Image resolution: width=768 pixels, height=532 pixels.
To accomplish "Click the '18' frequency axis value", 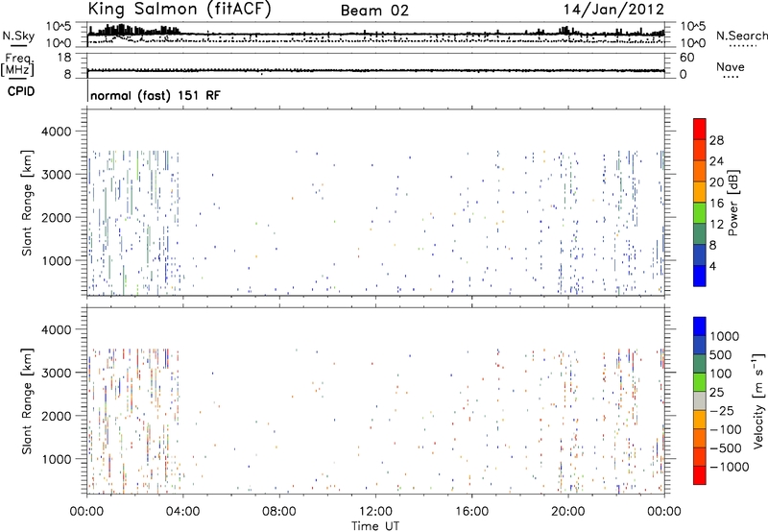I will click(64, 58).
